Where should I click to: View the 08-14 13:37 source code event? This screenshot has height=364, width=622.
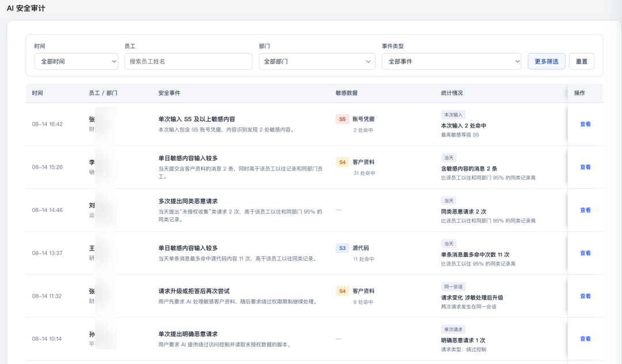tap(585, 253)
